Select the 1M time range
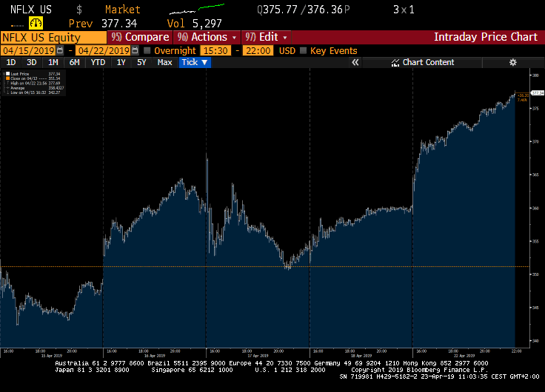The width and height of the screenshot is (545, 392). pos(53,62)
